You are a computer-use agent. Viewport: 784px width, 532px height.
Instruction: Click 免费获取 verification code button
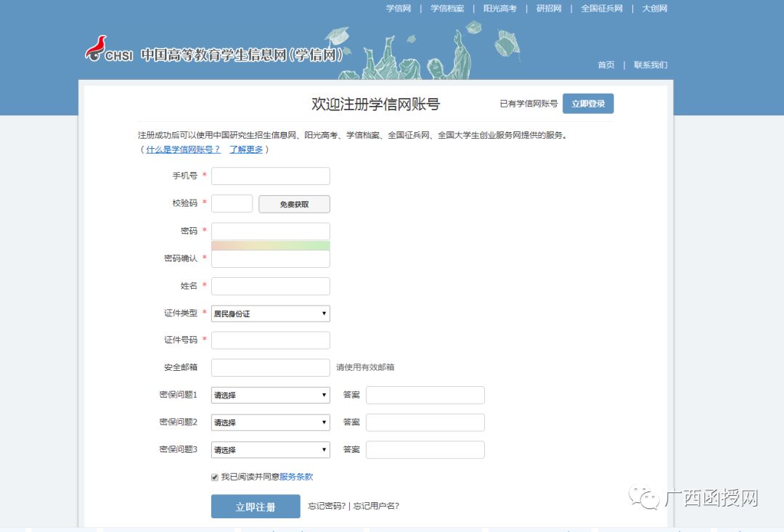click(294, 204)
